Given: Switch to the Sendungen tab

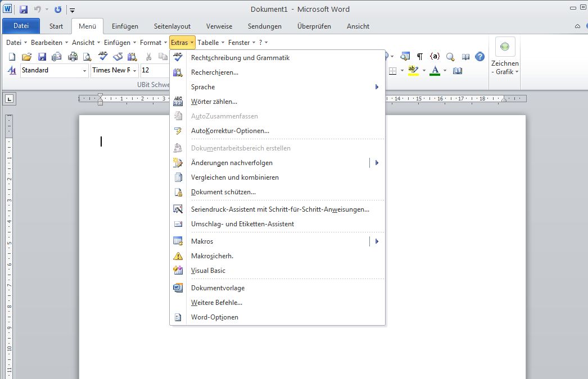Looking at the screenshot, I should pyautogui.click(x=265, y=26).
